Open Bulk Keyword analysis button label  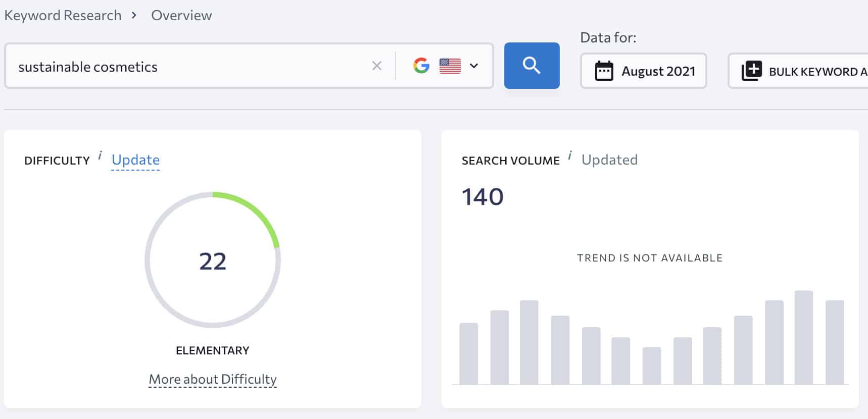[x=817, y=72]
